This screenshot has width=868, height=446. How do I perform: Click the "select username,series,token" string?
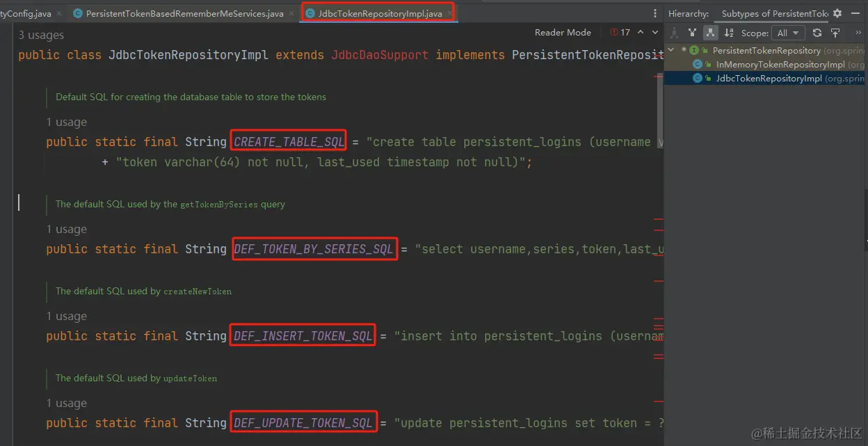539,249
